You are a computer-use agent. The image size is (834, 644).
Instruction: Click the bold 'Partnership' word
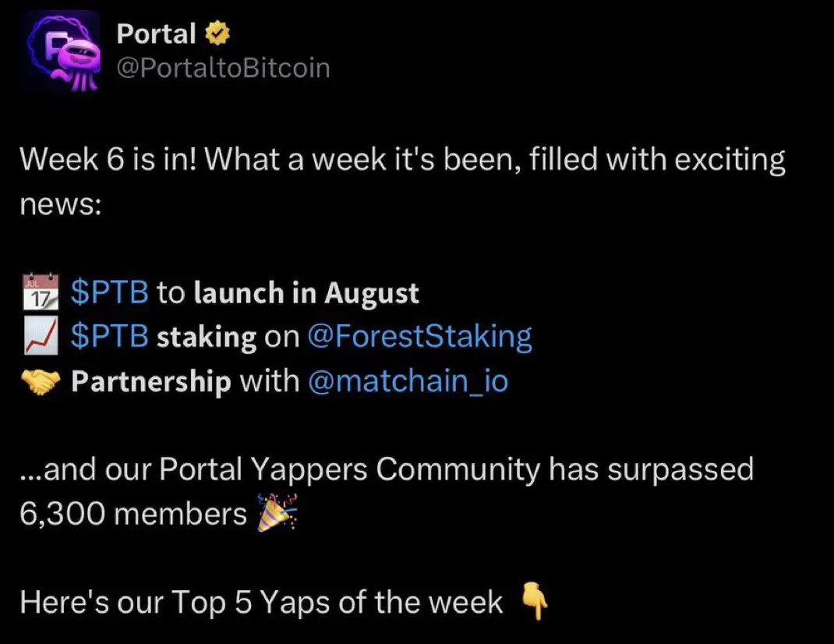coord(151,382)
